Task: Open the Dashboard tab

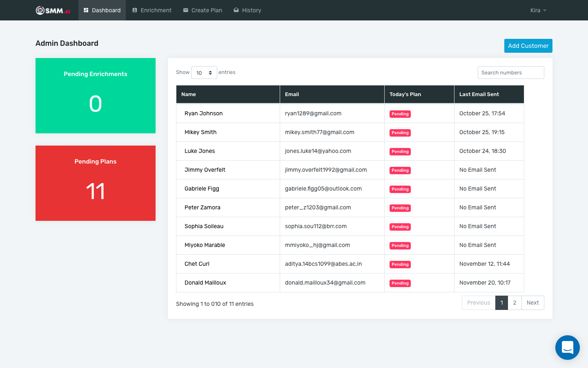Action: 102,10
